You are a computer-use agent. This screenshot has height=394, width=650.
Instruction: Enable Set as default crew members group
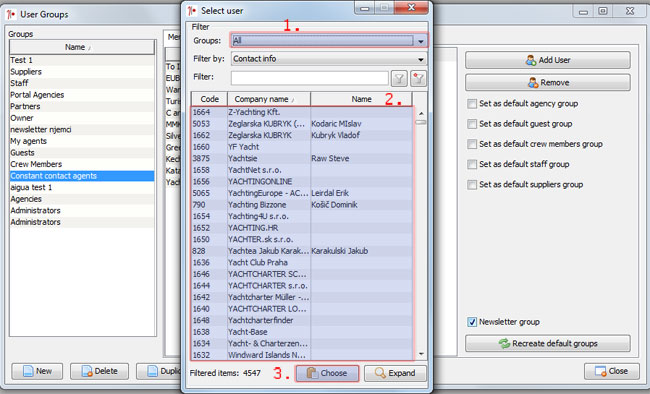click(x=472, y=144)
